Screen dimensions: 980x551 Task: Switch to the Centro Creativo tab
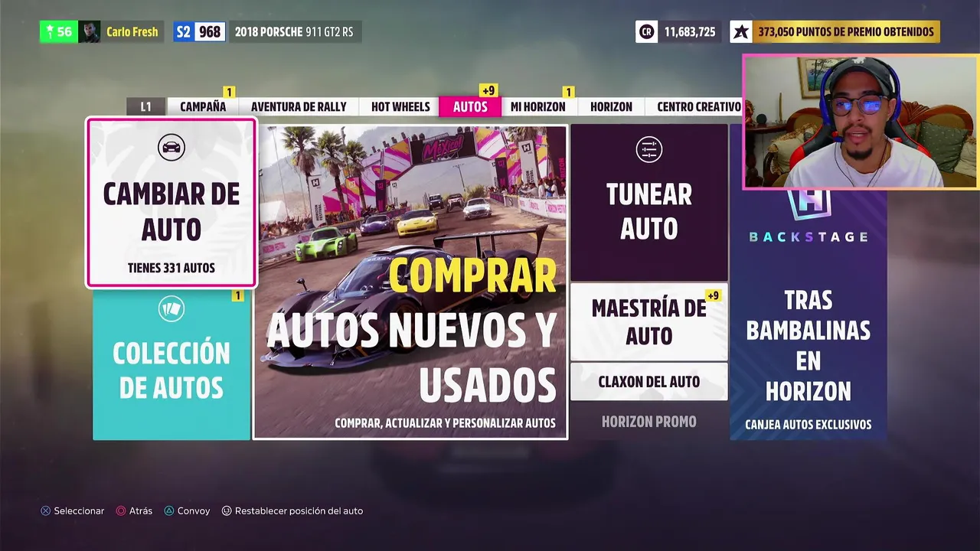tap(698, 106)
